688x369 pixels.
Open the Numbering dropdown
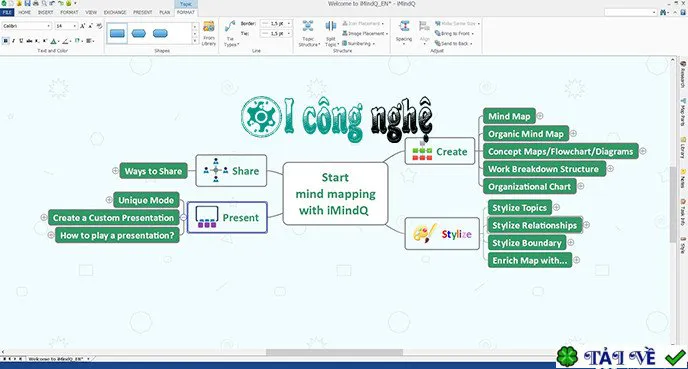tap(358, 43)
